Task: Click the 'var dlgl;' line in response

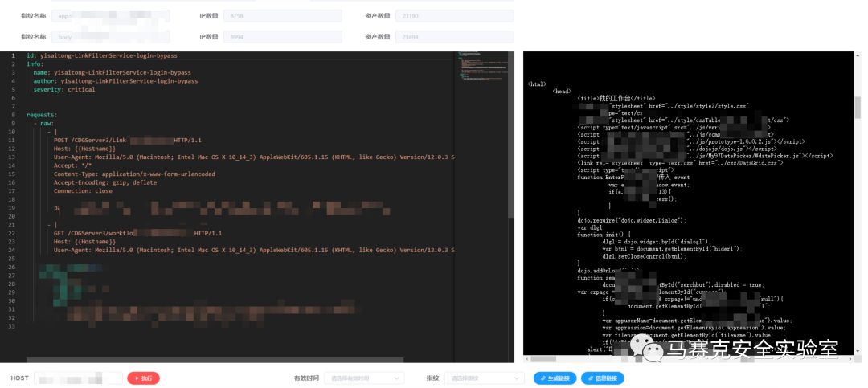Action: click(x=592, y=227)
